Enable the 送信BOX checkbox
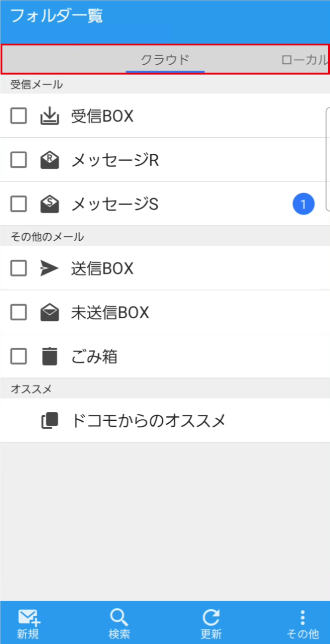 19,268
